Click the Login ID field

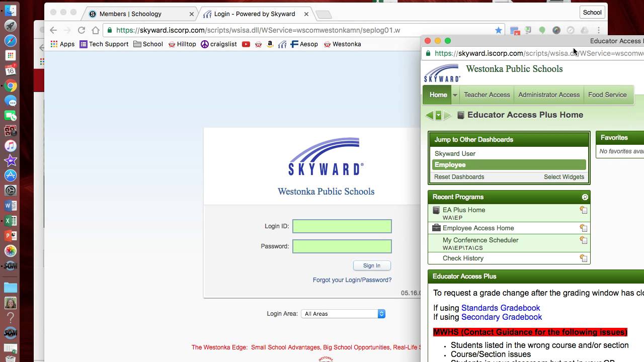(342, 226)
